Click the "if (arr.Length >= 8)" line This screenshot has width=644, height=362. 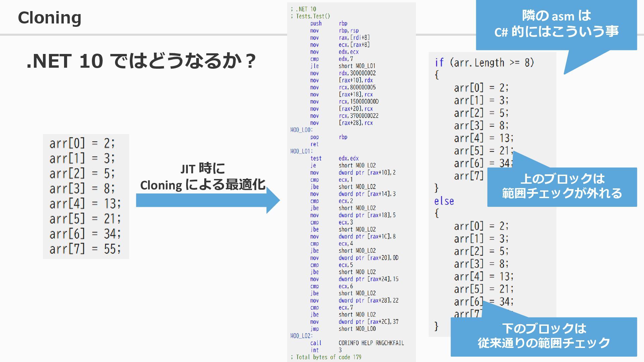tap(484, 63)
